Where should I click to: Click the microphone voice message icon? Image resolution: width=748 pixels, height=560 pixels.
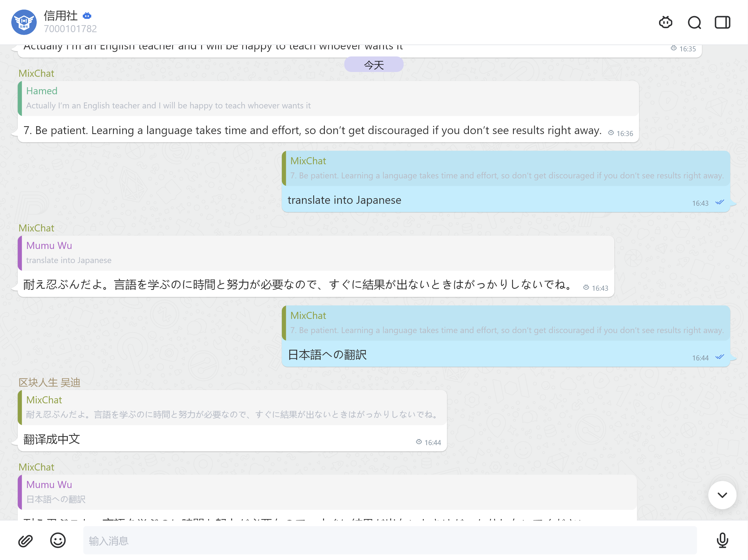click(x=722, y=540)
